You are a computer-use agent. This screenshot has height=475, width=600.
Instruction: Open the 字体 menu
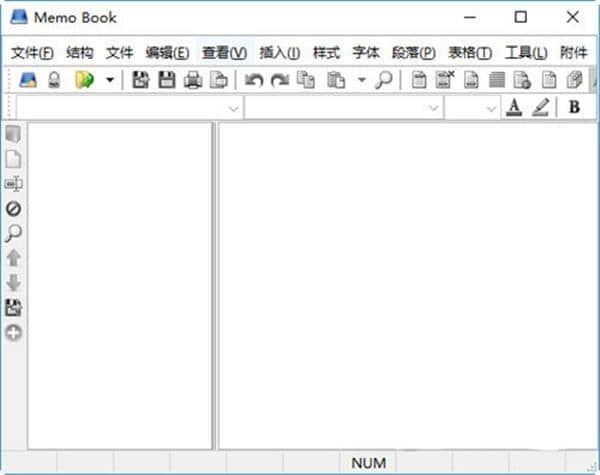[x=366, y=52]
